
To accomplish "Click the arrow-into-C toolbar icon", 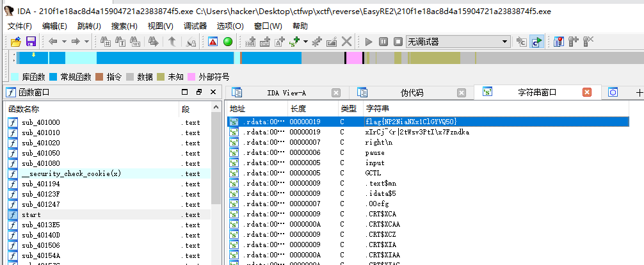I will 521,42.
